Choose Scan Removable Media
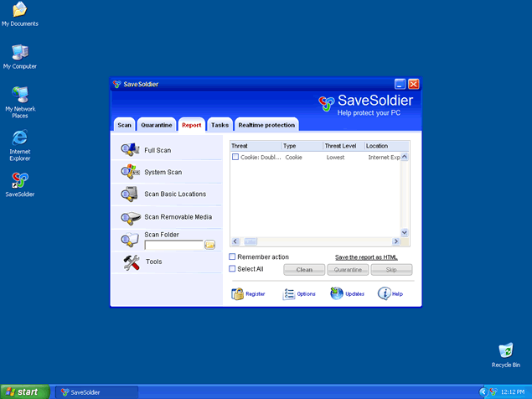532x399 pixels. tap(178, 217)
